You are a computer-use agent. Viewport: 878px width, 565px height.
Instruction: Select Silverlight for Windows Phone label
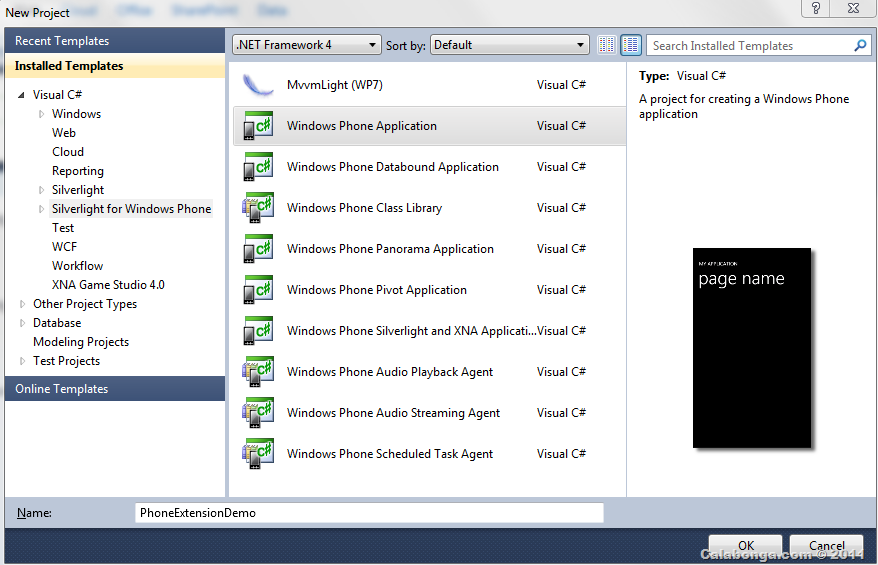(132, 209)
